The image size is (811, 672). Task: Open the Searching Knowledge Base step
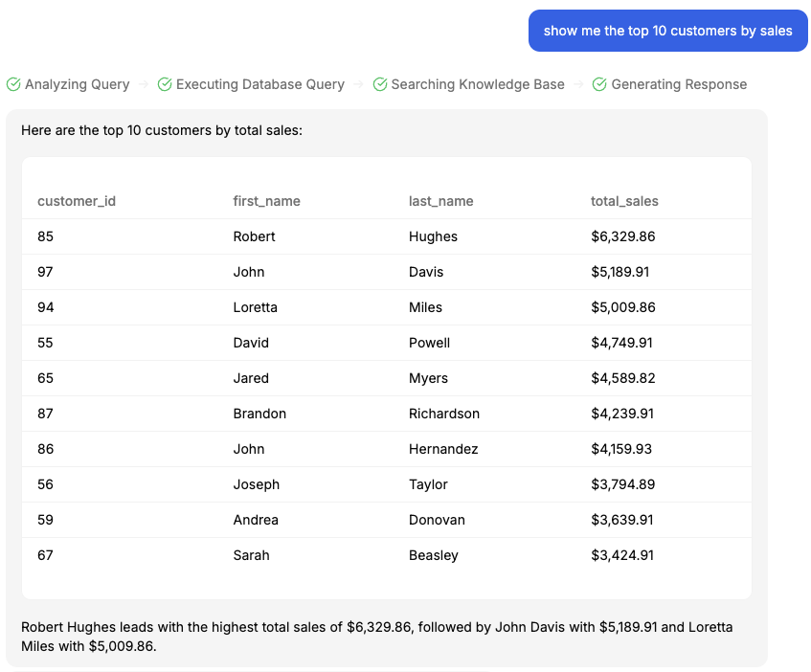(x=478, y=84)
